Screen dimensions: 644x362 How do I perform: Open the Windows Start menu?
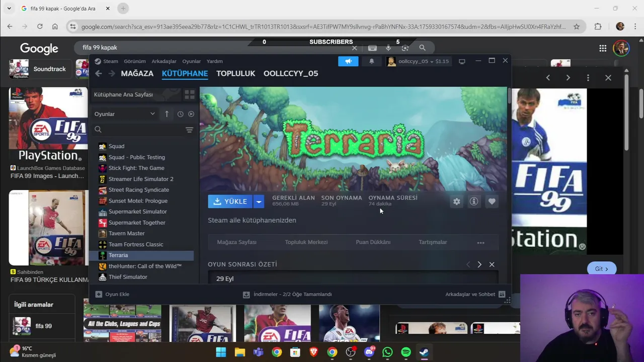[x=221, y=352]
